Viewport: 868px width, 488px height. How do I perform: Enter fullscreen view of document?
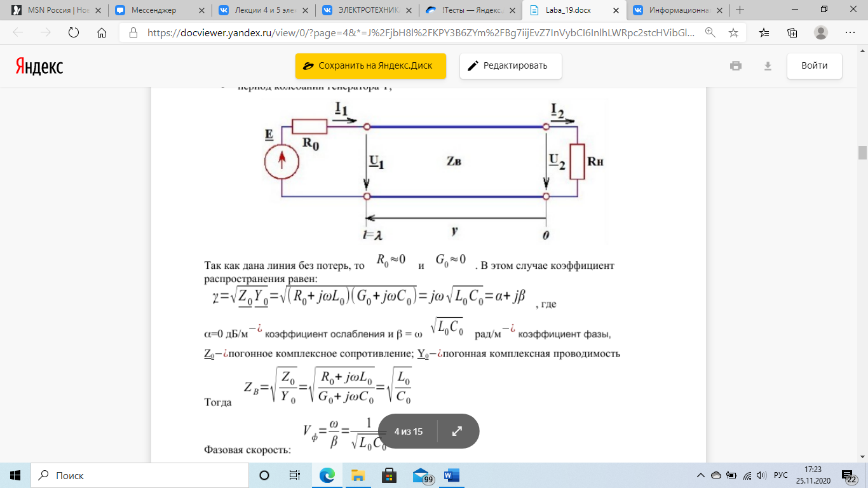[457, 431]
